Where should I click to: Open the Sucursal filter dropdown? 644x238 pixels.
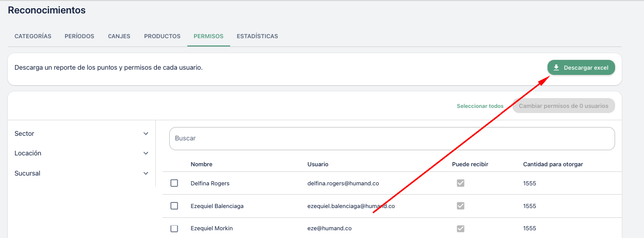pyautogui.click(x=146, y=173)
